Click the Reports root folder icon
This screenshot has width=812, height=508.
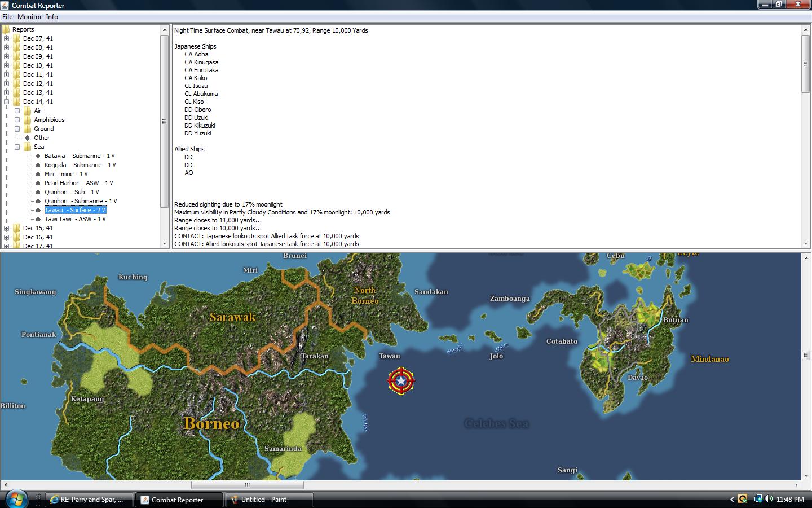point(6,29)
